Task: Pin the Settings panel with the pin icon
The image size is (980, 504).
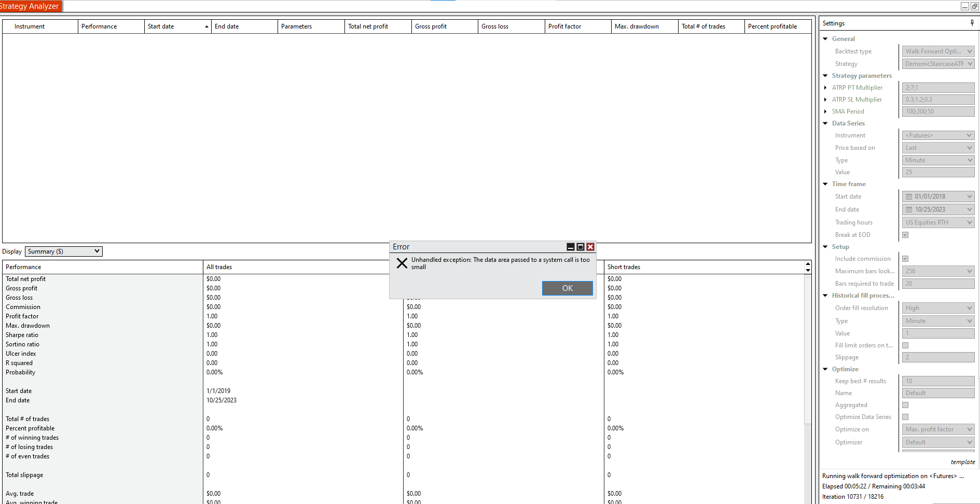Action: point(972,23)
